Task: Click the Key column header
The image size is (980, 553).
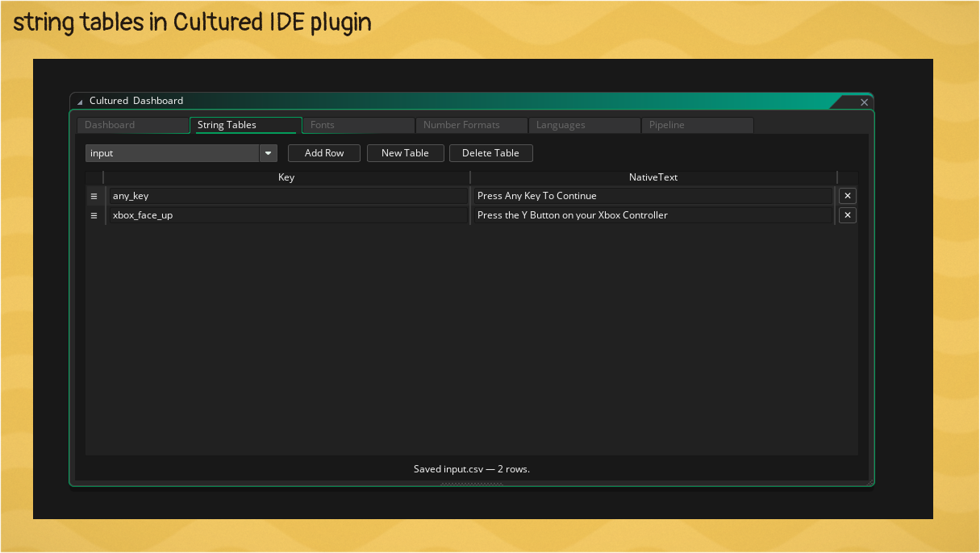Action: (x=286, y=177)
